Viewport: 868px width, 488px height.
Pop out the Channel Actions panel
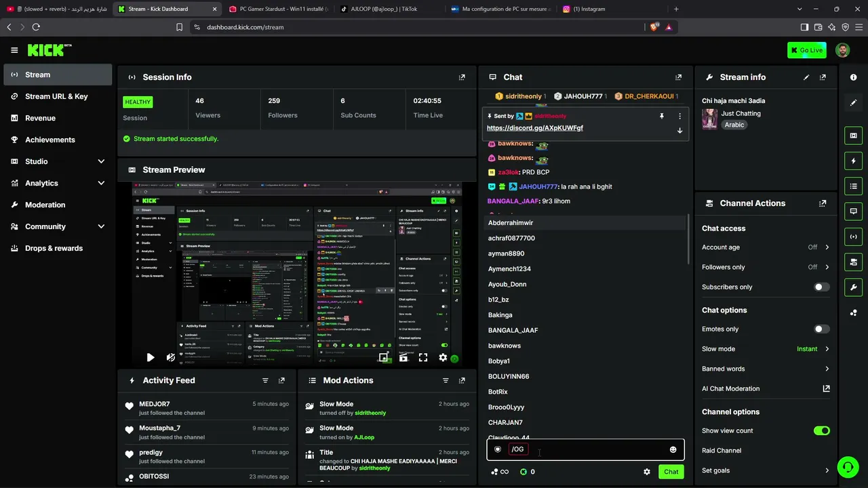click(x=823, y=203)
